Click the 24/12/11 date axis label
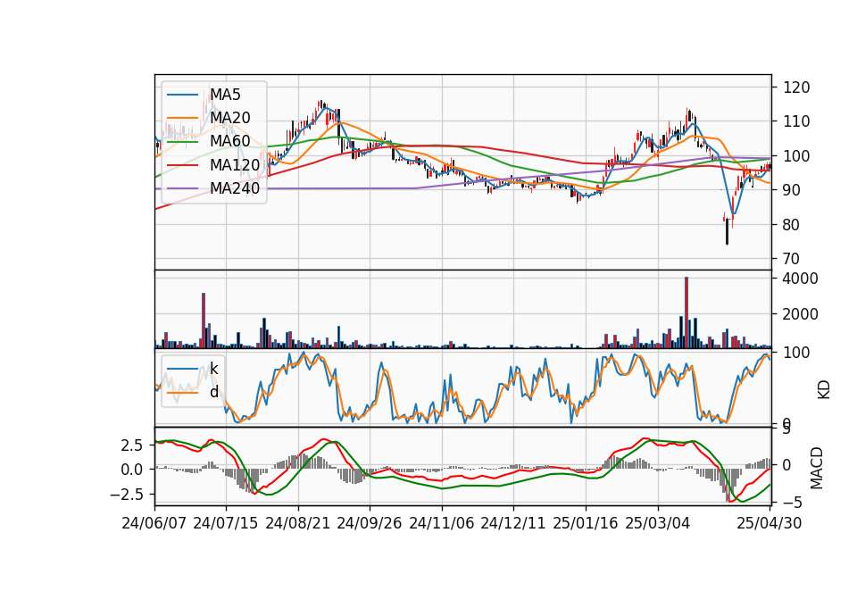The image size is (857, 616). click(513, 523)
